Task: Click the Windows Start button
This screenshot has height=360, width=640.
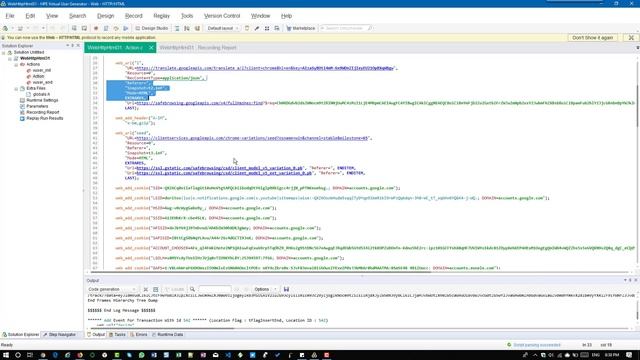Action: (x=6, y=355)
